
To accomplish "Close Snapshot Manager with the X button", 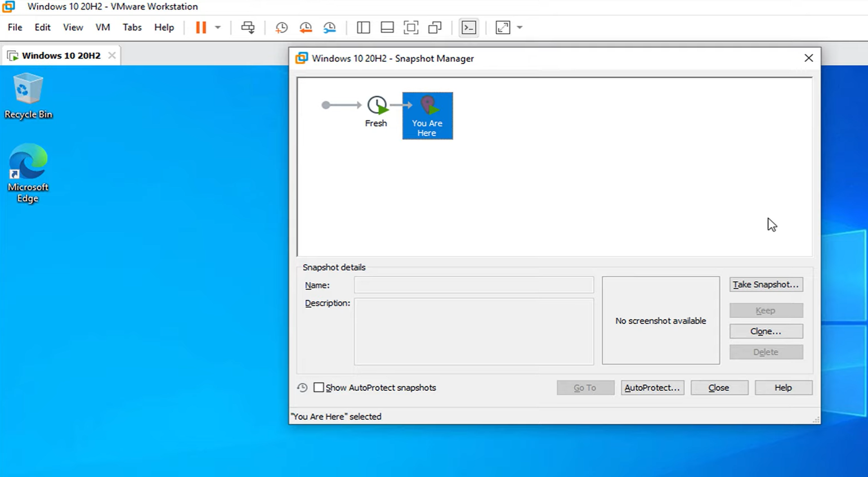I will [809, 58].
